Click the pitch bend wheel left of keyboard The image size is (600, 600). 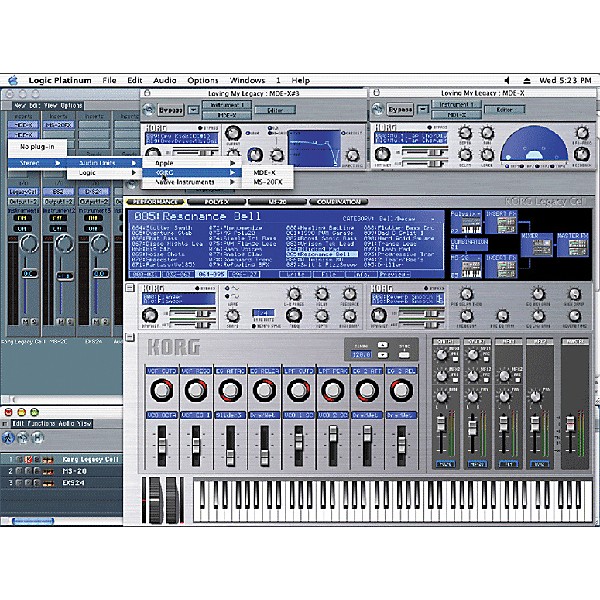(155, 500)
